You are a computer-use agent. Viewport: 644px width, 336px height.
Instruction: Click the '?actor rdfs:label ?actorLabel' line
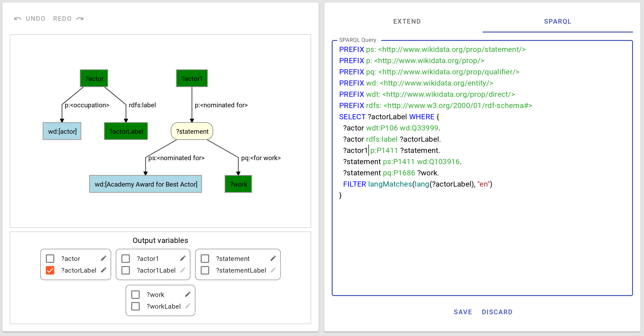392,139
